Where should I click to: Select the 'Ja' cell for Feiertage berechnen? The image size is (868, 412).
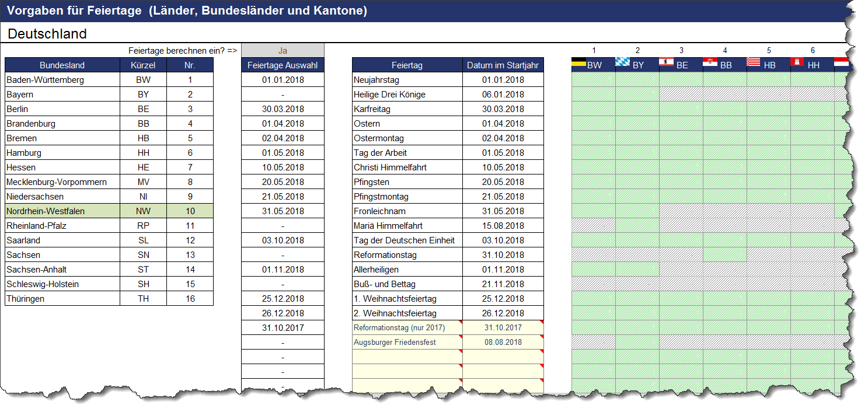click(x=283, y=50)
